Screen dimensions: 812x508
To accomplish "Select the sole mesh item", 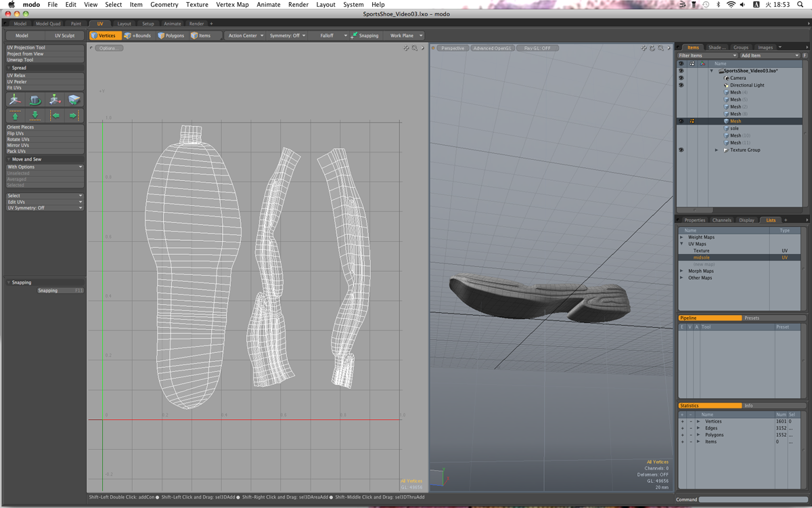I will point(734,128).
